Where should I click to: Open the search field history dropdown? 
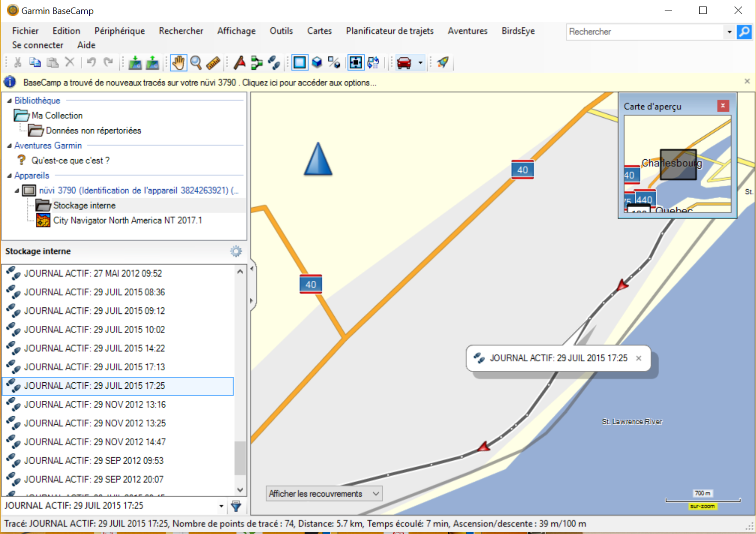(730, 32)
